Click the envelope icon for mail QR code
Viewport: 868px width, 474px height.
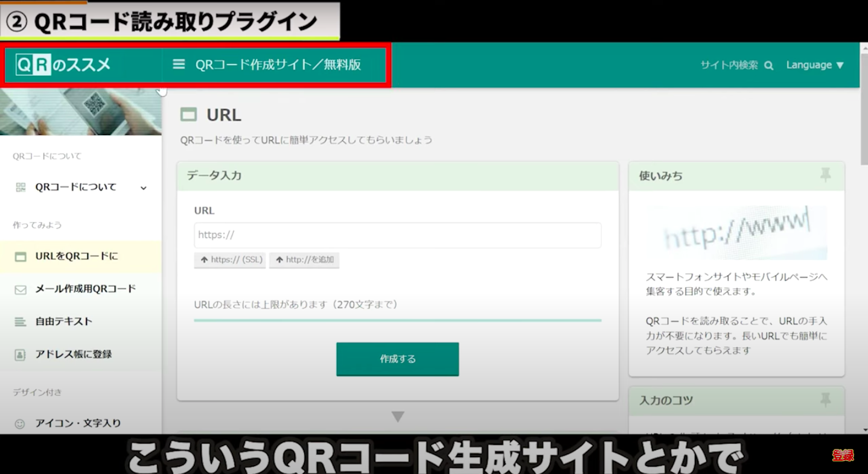21,289
